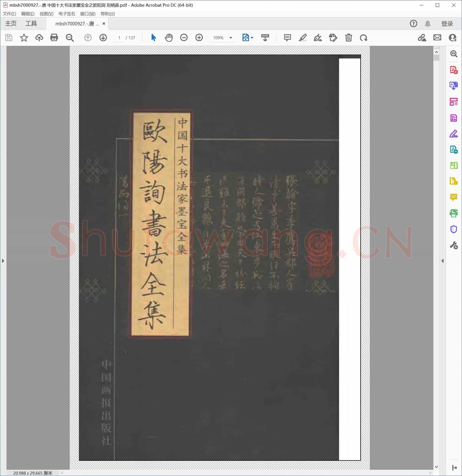Switch to the 主页 tab

[10, 23]
